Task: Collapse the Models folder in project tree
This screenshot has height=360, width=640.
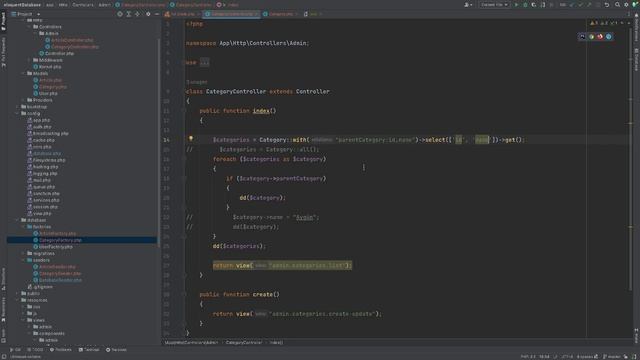Action: coord(23,73)
